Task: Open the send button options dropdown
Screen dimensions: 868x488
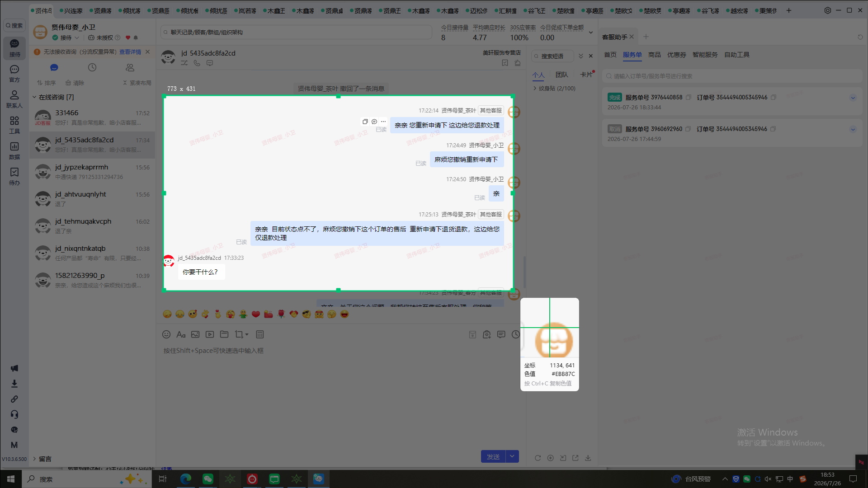Action: [x=512, y=456]
